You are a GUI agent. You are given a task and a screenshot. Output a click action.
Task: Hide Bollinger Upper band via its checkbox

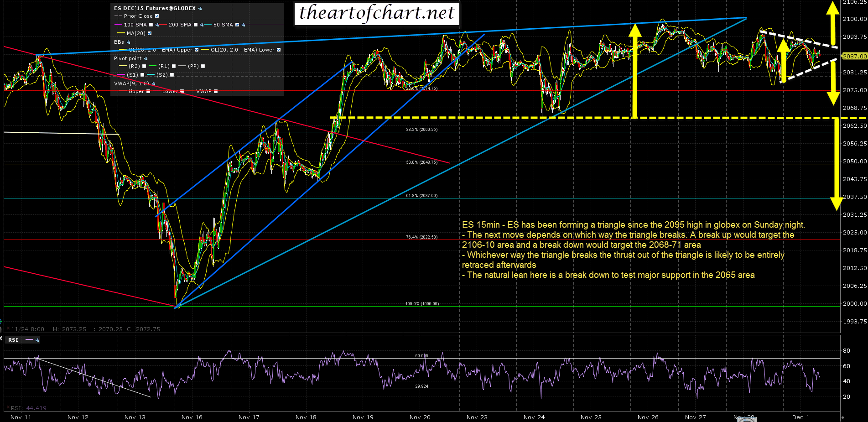(197, 50)
